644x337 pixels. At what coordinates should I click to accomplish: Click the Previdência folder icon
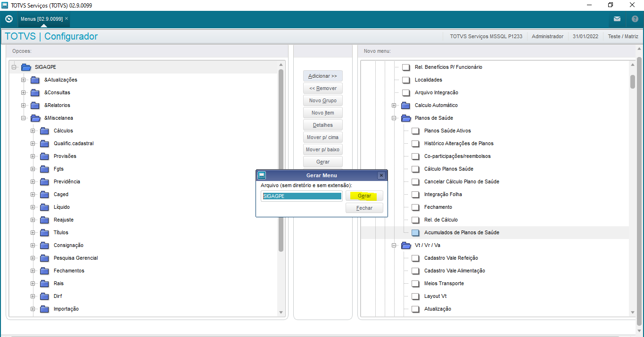pos(45,181)
